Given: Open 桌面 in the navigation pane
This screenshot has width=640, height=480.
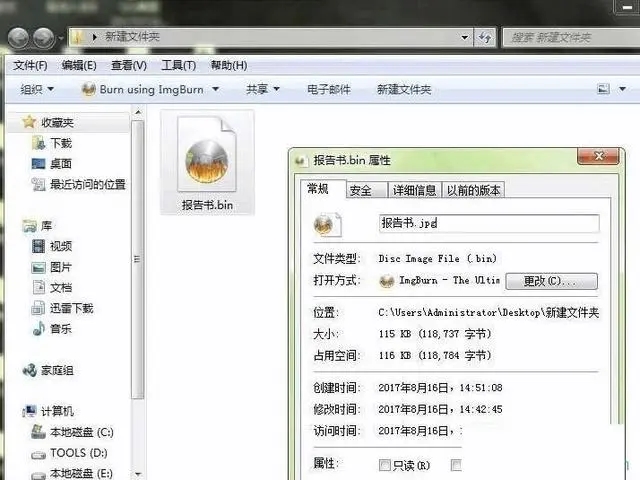Looking at the screenshot, I should click(52, 164).
